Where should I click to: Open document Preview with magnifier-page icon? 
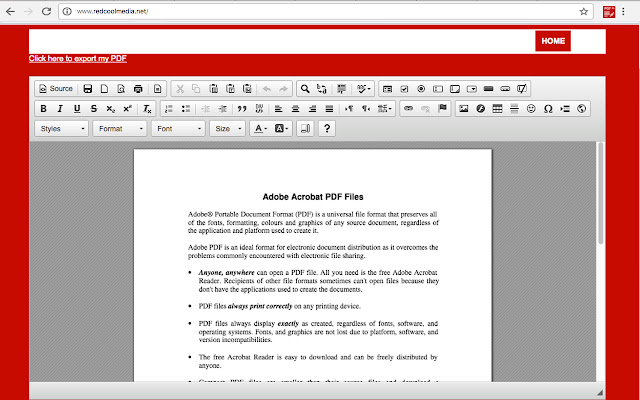pos(121,89)
